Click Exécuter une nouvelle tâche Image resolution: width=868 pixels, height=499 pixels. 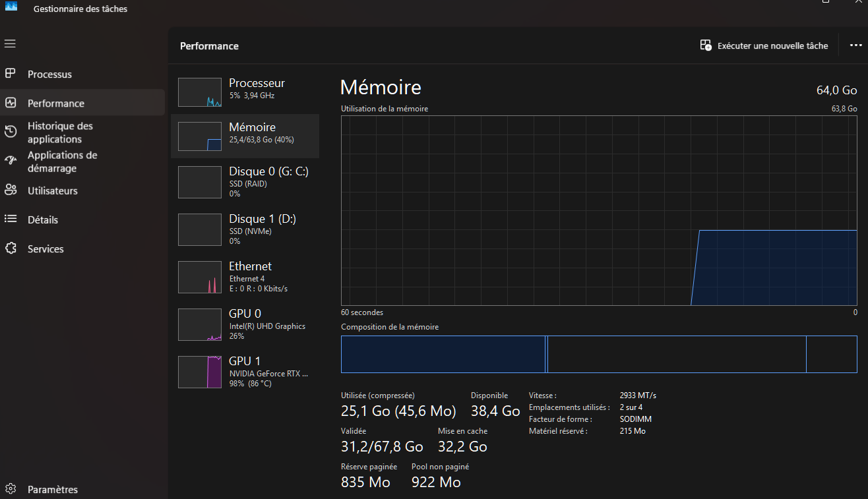764,45
